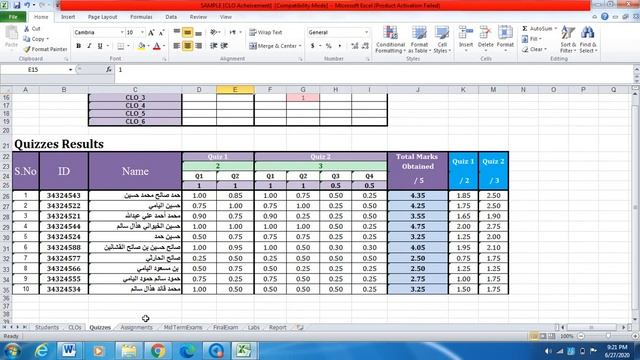Select the Format Painter tool
640x360 pixels.
click(45, 49)
